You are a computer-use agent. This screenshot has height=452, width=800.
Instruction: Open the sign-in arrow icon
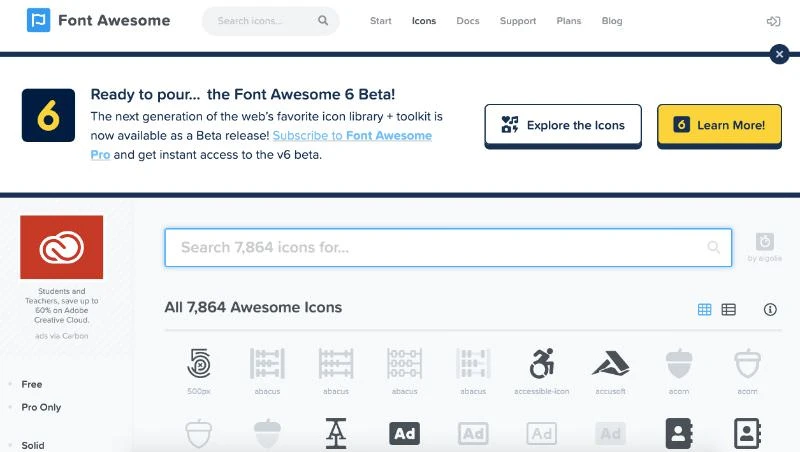click(773, 21)
